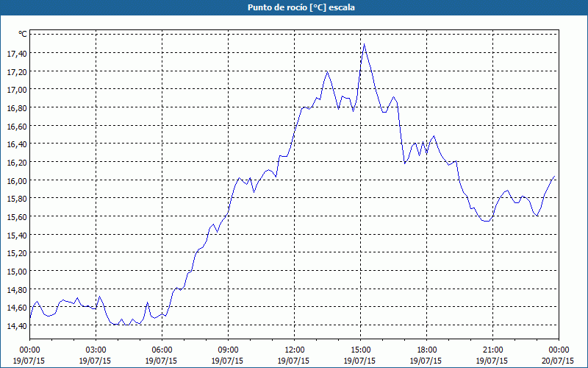
Task: Click the 15,60 y-axis value
Action: point(17,217)
